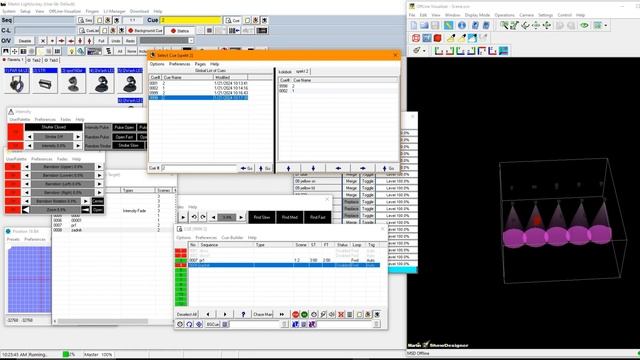640x360 pixels.
Task: Select the PAR 64 fixture icon
Action: (17, 84)
